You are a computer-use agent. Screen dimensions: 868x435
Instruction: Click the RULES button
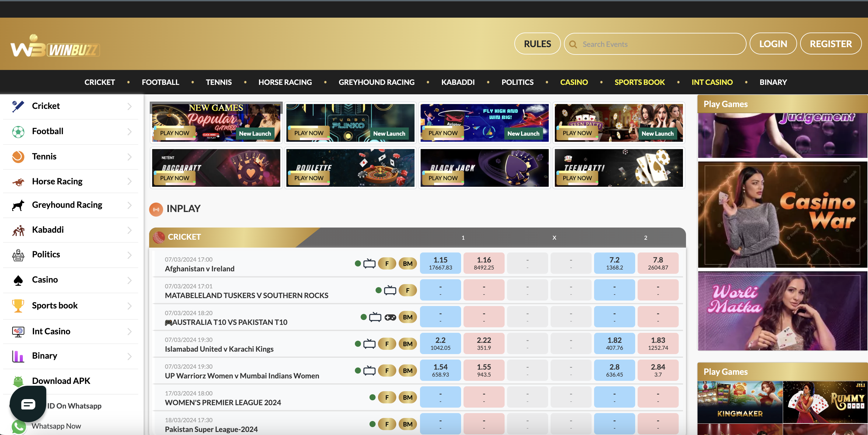point(537,44)
